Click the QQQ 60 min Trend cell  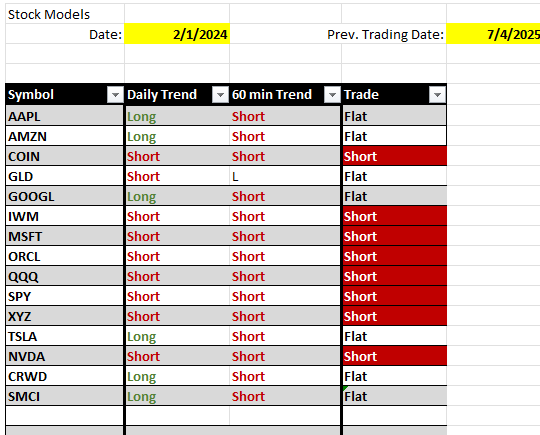pos(284,276)
